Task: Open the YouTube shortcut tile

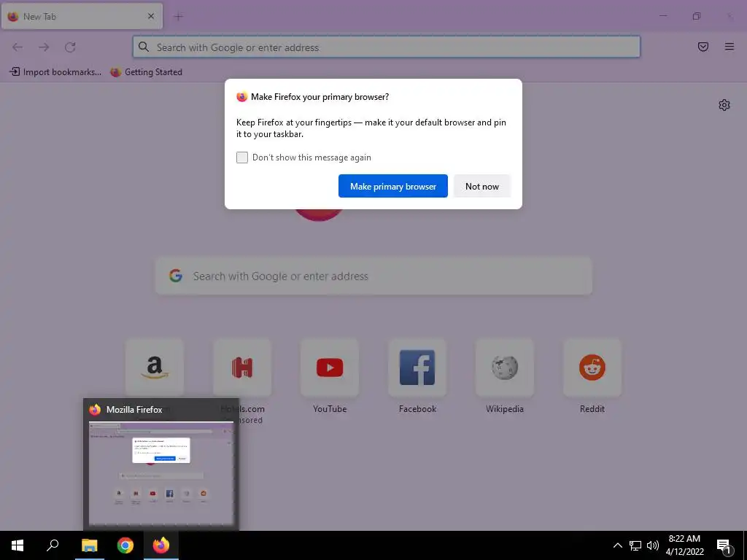Action: click(330, 367)
